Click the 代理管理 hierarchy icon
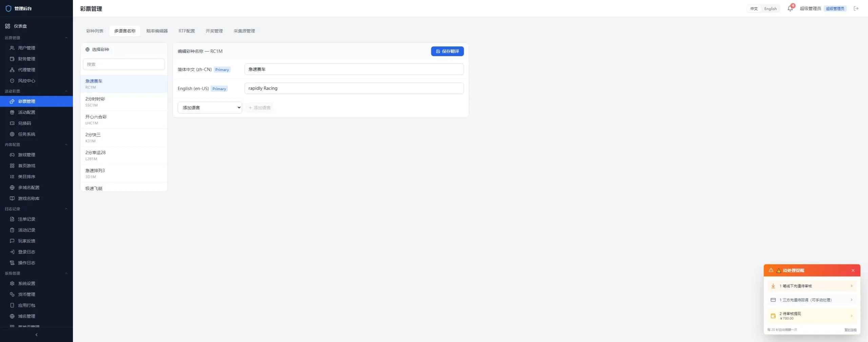The image size is (868, 342). [x=12, y=70]
